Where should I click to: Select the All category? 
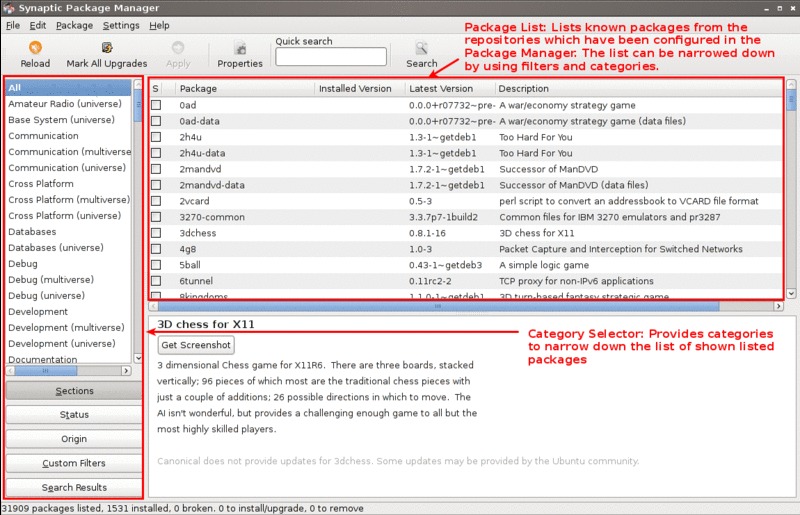click(x=68, y=88)
